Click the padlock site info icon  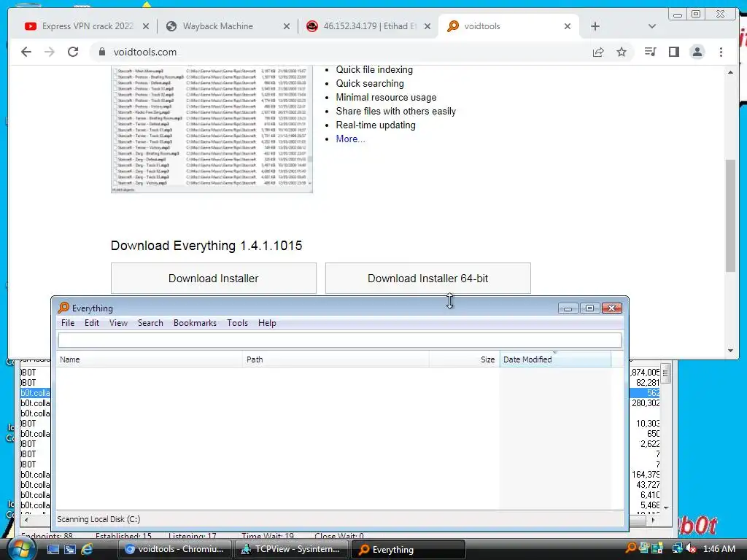pyautogui.click(x=102, y=52)
